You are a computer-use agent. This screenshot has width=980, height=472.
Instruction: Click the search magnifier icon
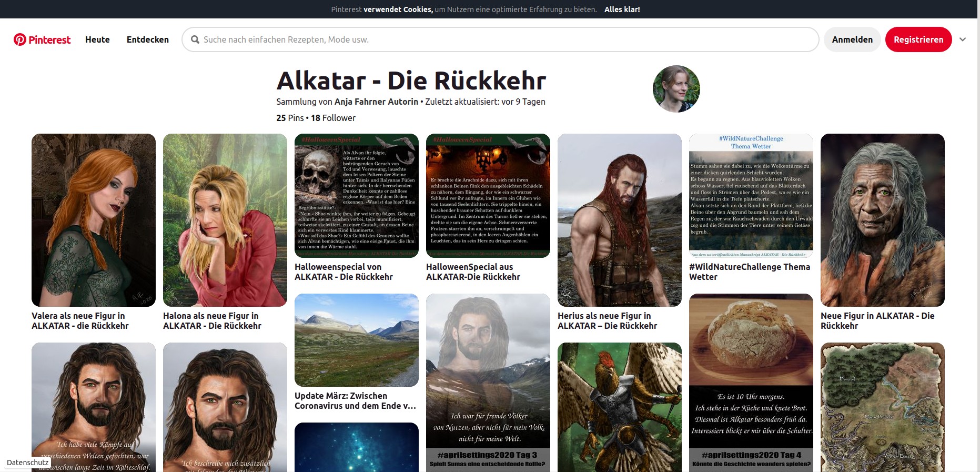pyautogui.click(x=195, y=39)
